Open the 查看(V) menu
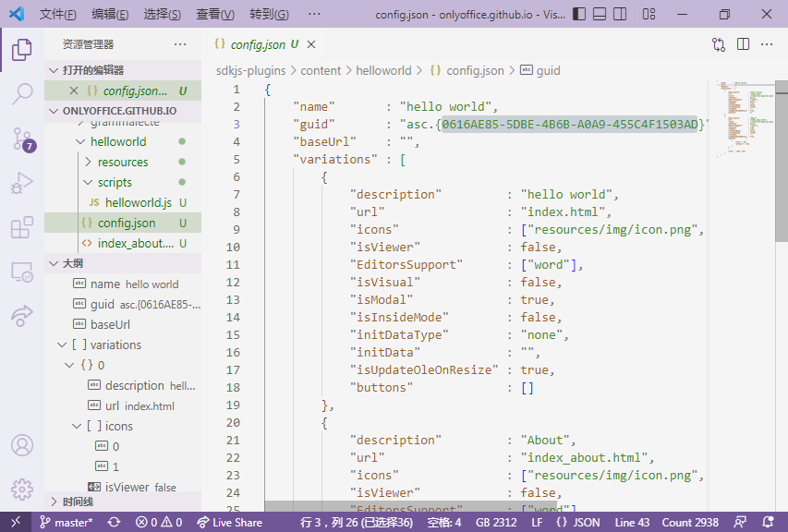The width and height of the screenshot is (788, 532). (x=215, y=14)
